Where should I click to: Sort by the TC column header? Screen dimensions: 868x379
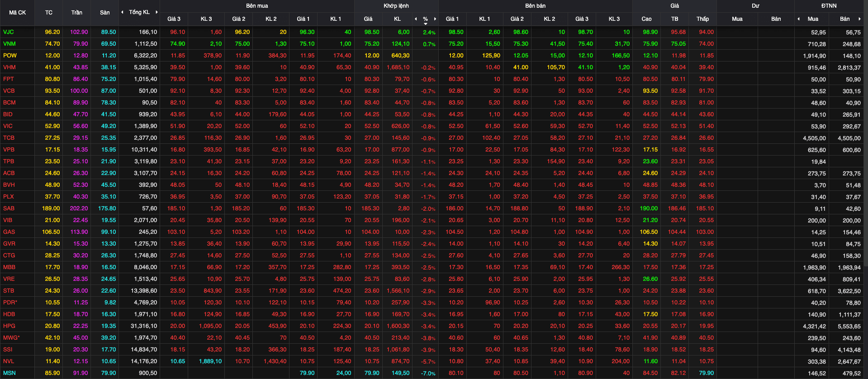[x=49, y=13]
